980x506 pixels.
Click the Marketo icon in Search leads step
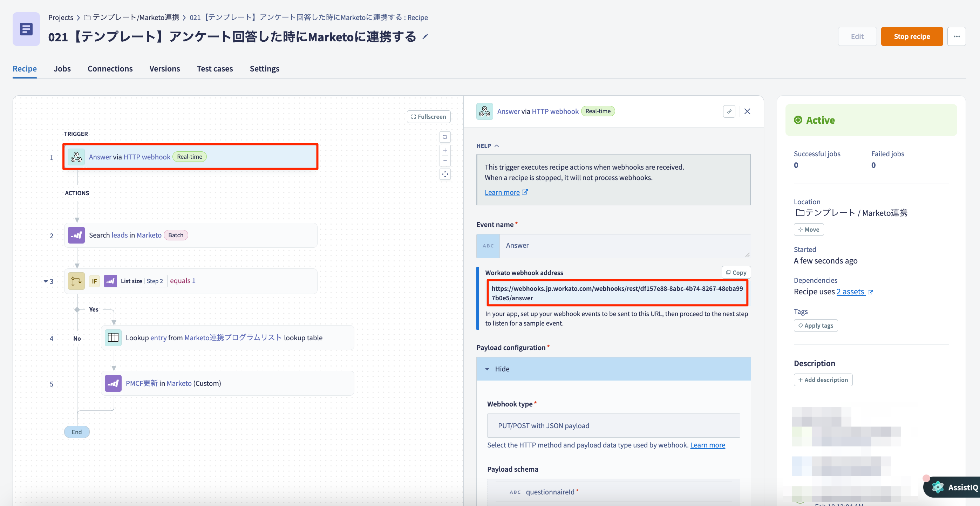coord(76,235)
